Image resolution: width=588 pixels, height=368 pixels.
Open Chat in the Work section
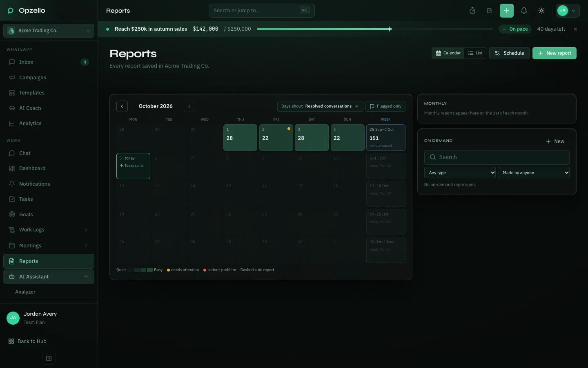(x=49, y=153)
